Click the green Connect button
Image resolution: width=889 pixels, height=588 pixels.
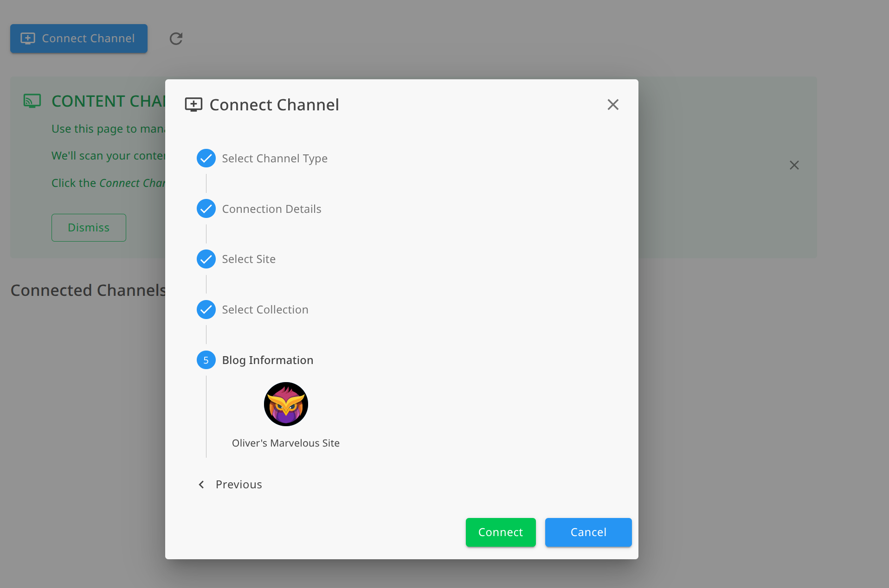500,532
